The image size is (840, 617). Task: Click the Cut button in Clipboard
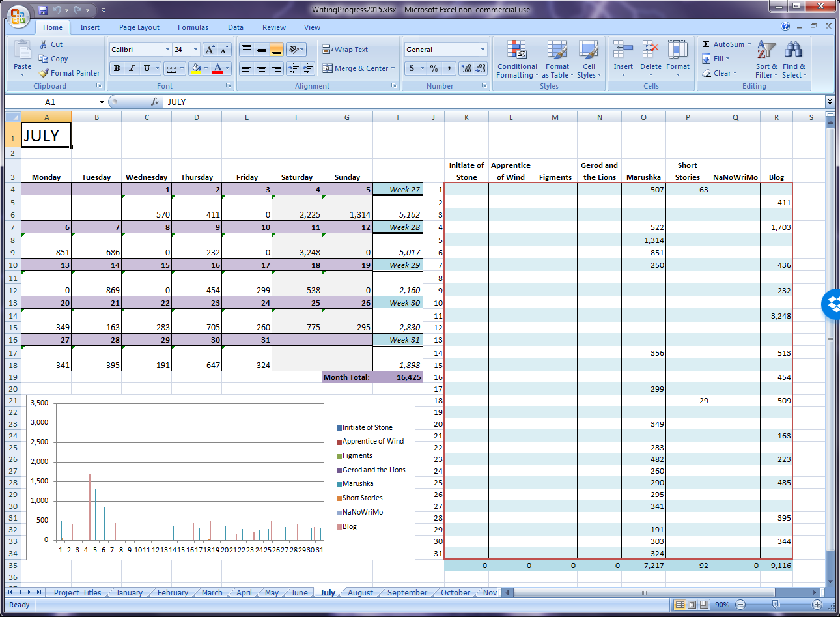pos(51,44)
